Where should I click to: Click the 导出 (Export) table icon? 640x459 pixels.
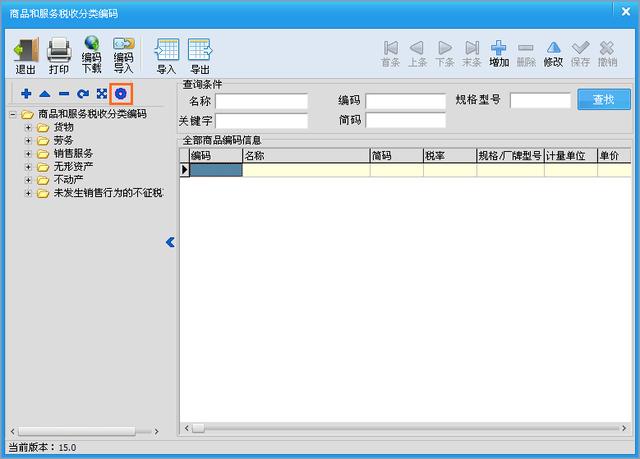click(200, 51)
